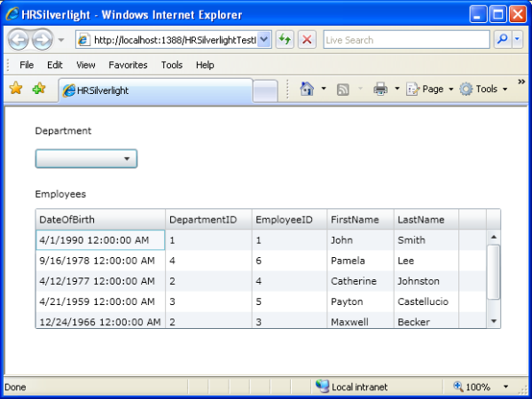Open the Page command bar menu
532x399 pixels.
pyautogui.click(x=429, y=89)
